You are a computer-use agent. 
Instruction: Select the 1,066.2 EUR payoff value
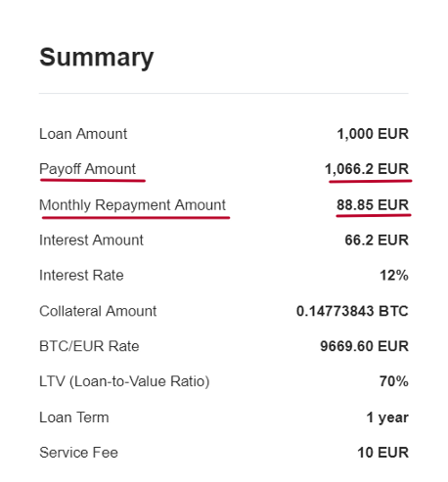click(367, 169)
